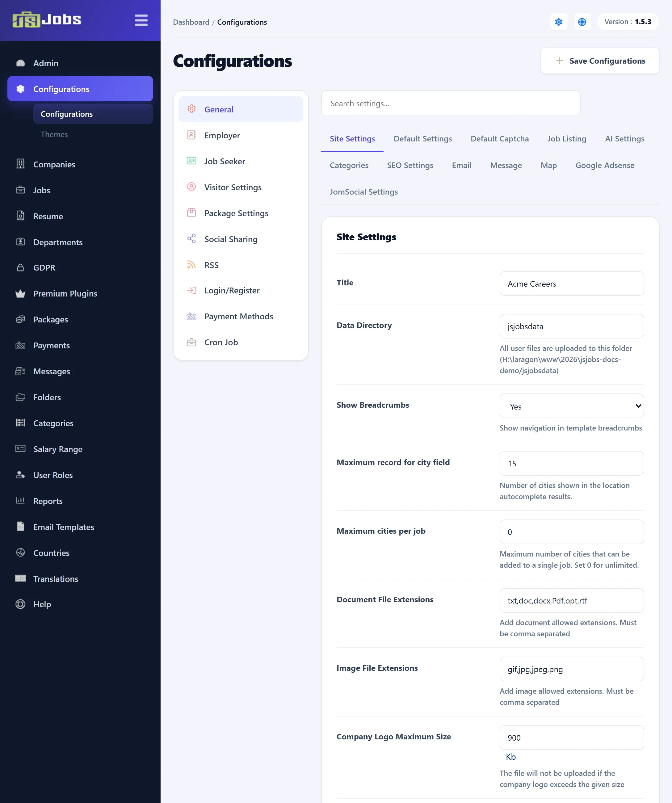The image size is (672, 803).
Task: Open Payment Methods settings section
Action: coord(241,317)
